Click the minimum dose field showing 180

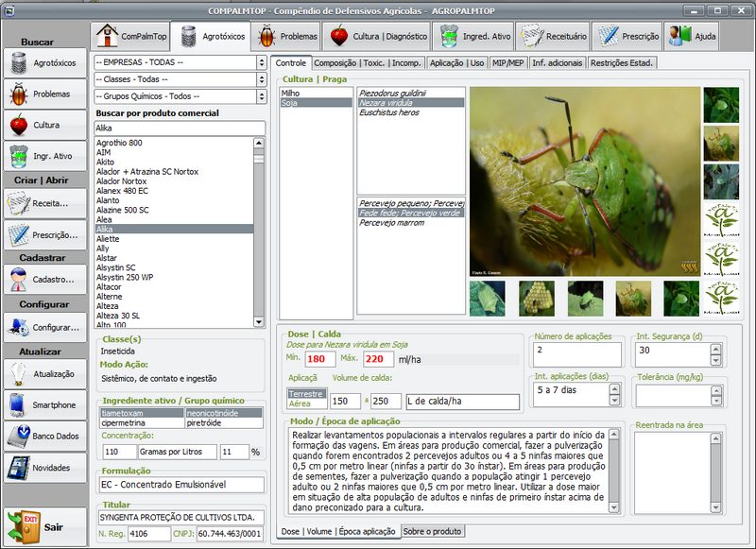pyautogui.click(x=320, y=359)
